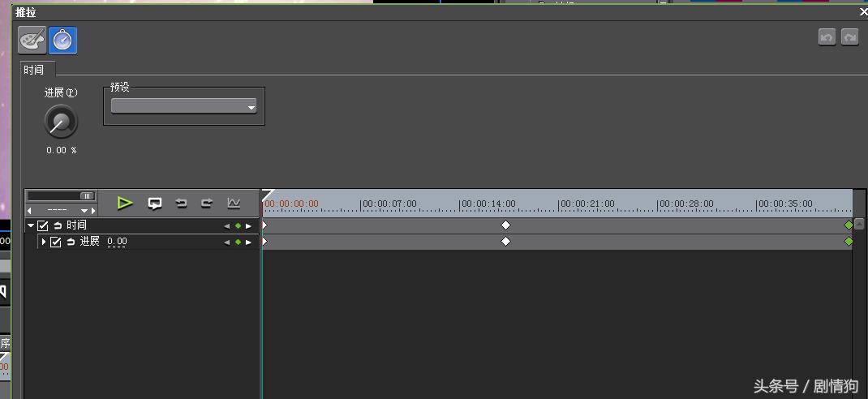
Task: Reset the 时间 track to default
Action: 58,225
